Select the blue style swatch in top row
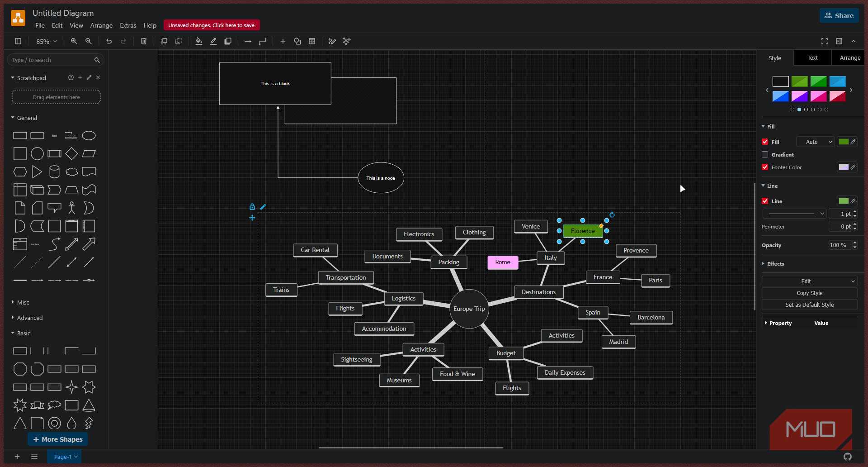The image size is (868, 467). 837,81
